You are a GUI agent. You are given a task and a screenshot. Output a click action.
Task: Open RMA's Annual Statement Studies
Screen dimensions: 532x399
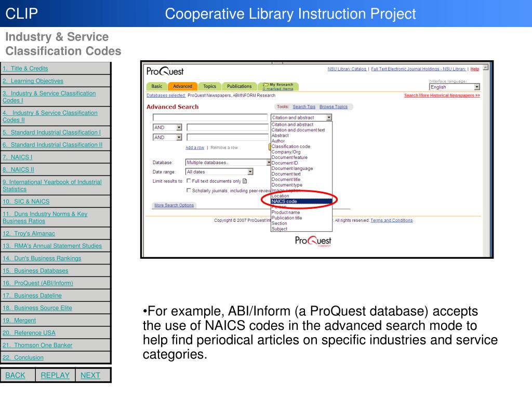[52, 246]
